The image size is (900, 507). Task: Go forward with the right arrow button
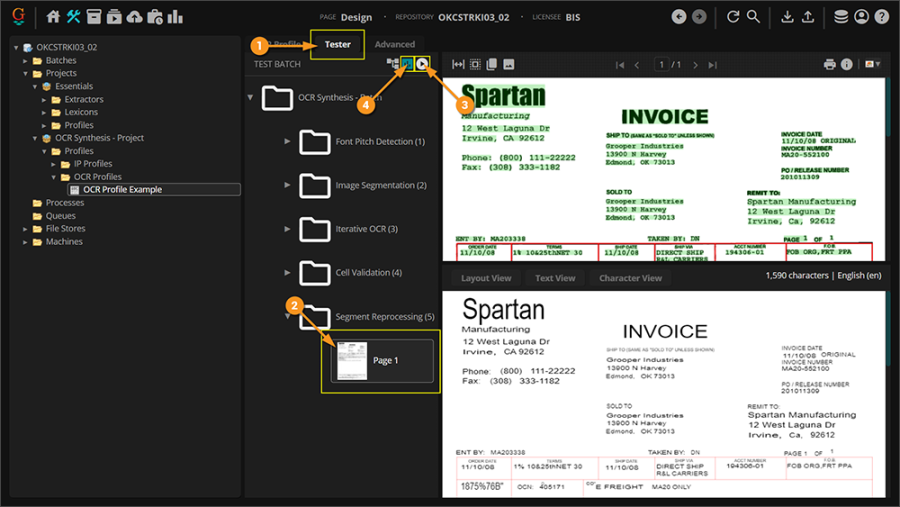(699, 17)
